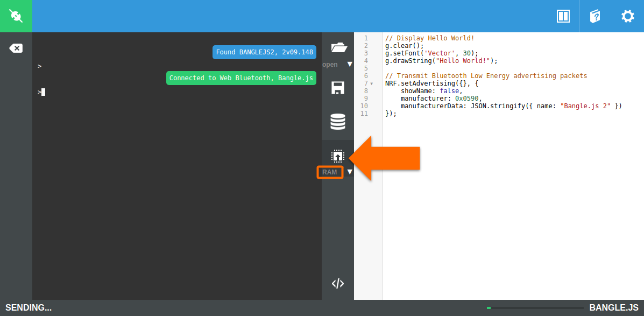Click the "showName: false," line
644x316 pixels.
(431, 91)
